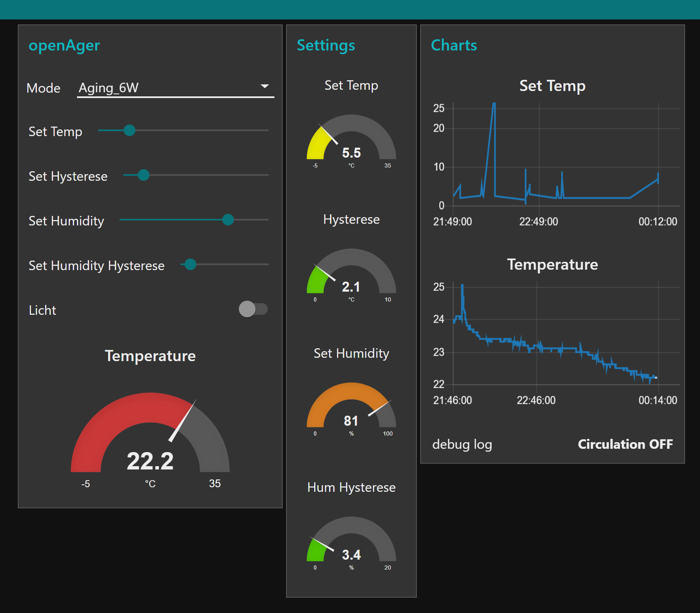Click the openAger panel title
Viewport: 700px width, 613px height.
64,45
